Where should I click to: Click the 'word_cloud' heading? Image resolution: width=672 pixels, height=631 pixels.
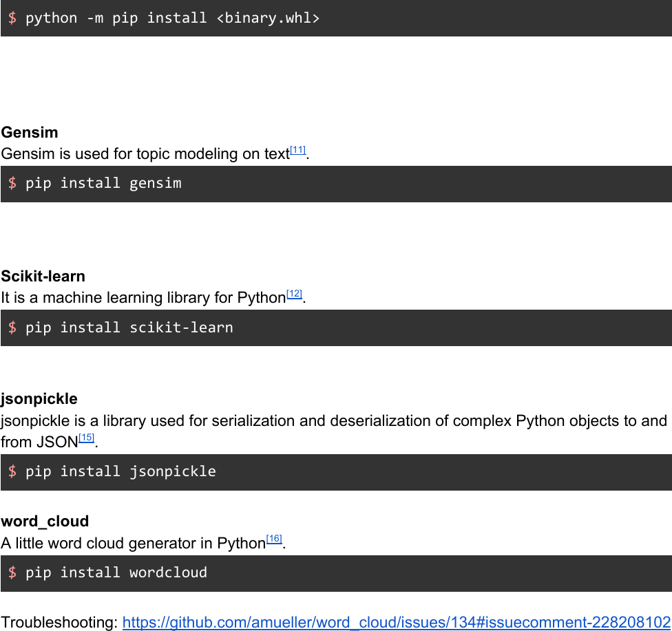click(45, 522)
